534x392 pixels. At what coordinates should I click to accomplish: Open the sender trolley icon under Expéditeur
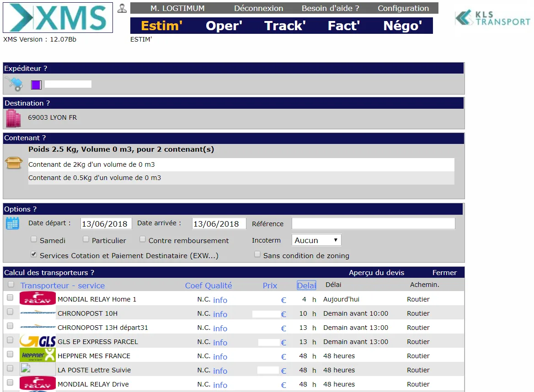click(x=14, y=84)
